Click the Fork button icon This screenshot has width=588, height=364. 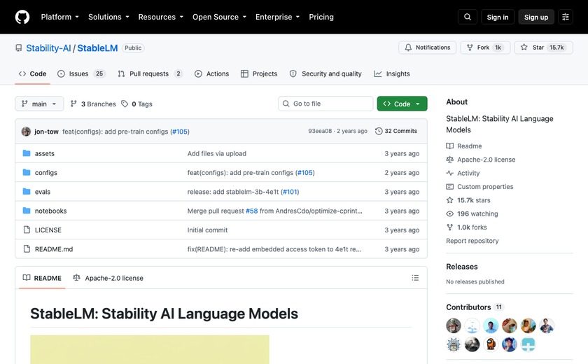pyautogui.click(x=470, y=48)
